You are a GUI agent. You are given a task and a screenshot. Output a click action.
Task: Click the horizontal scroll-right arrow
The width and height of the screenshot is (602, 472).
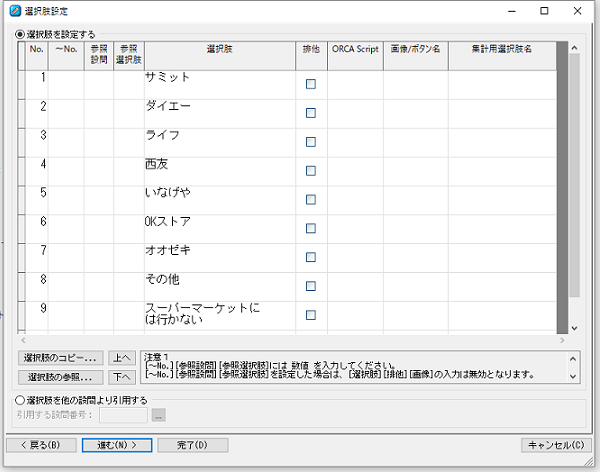click(562, 340)
